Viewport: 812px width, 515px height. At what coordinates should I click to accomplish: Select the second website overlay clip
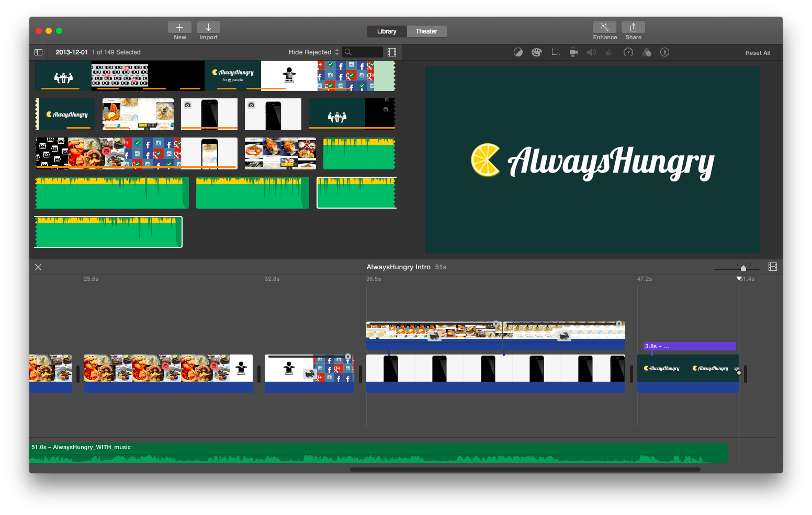click(564, 336)
